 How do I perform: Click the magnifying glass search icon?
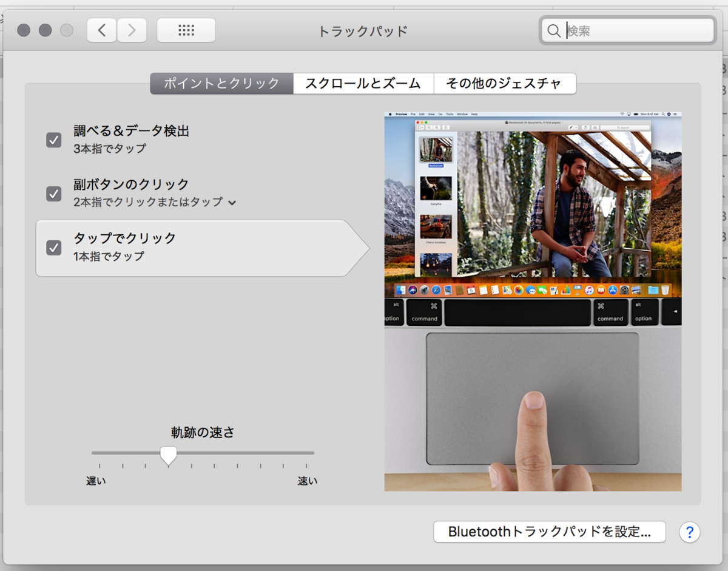(x=553, y=31)
